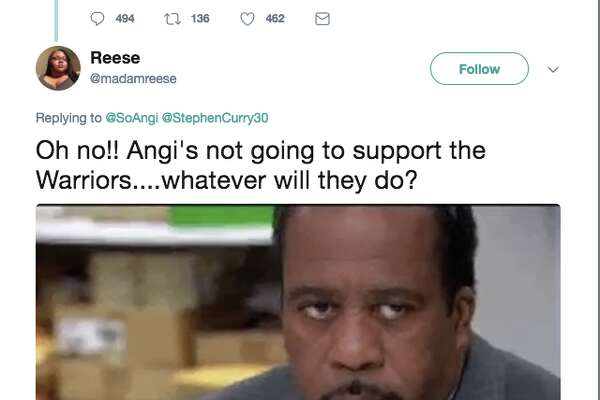Like the tweet with heart icon
This screenshot has width=600, height=400.
tap(247, 19)
